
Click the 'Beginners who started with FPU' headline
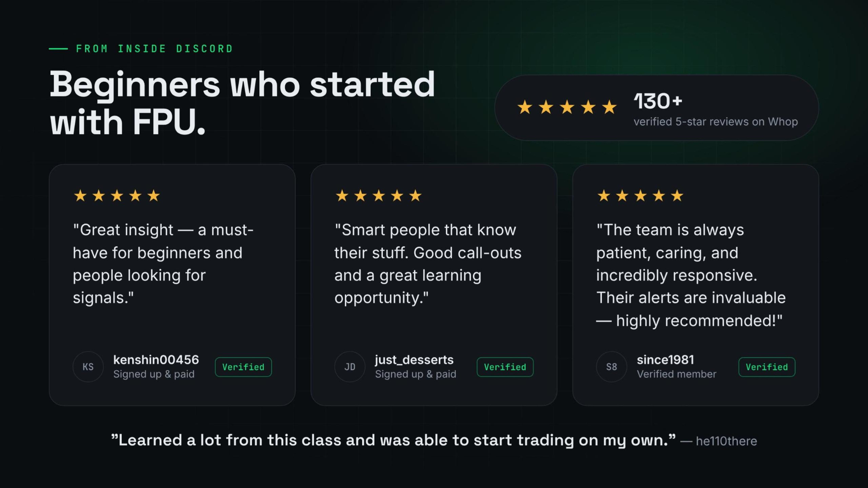[x=242, y=103]
